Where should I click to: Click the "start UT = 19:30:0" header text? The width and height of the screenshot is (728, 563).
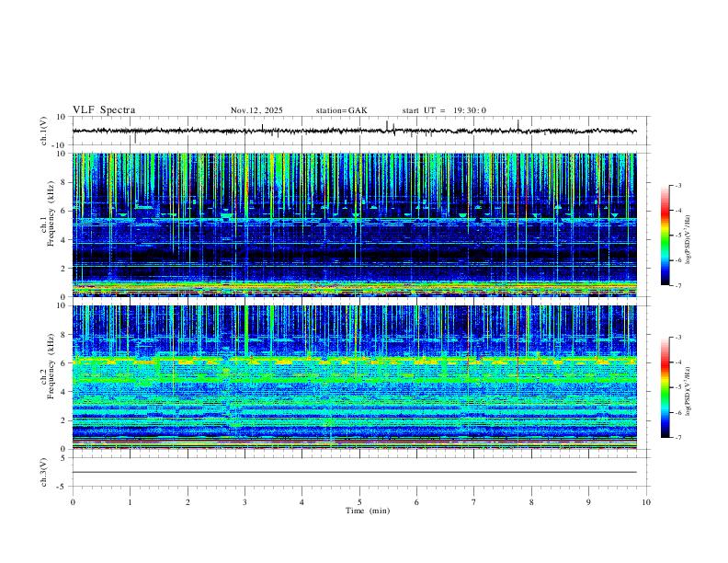point(444,110)
